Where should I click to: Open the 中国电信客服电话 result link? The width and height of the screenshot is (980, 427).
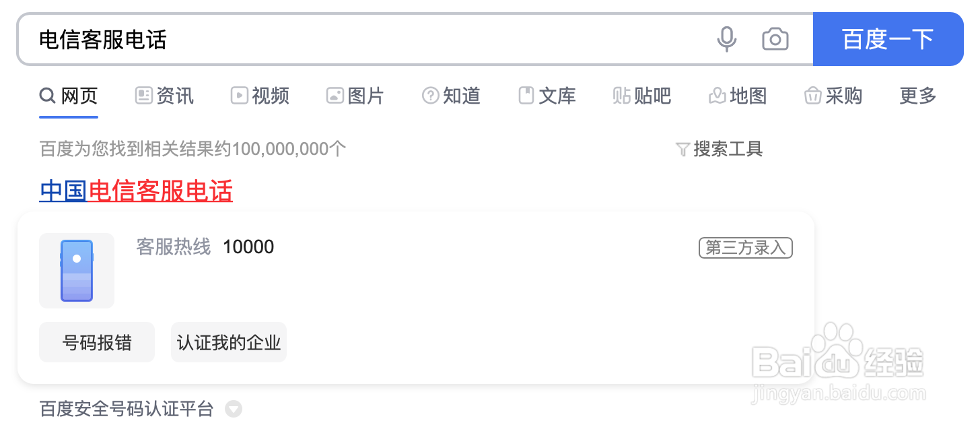[x=136, y=191]
